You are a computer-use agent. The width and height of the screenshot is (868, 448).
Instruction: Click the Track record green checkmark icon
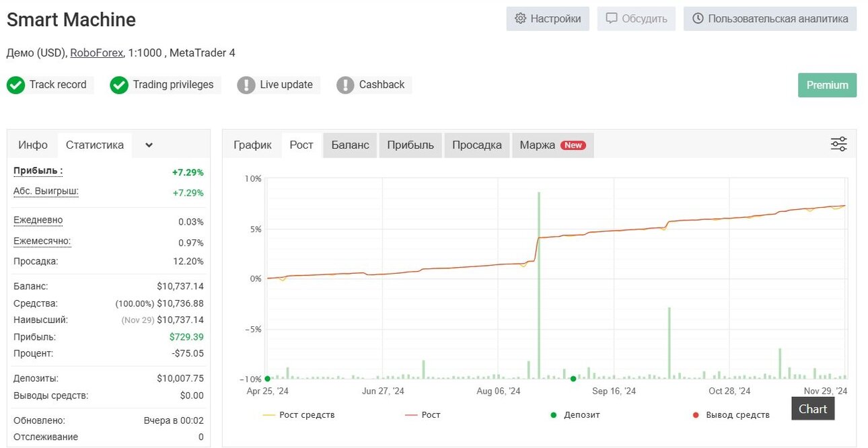[x=15, y=85]
